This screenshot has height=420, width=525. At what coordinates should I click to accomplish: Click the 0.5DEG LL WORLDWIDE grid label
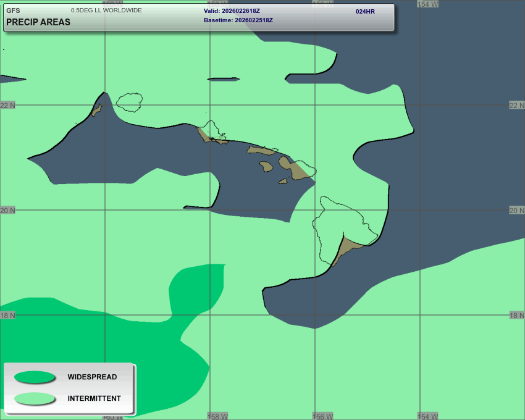pyautogui.click(x=106, y=10)
